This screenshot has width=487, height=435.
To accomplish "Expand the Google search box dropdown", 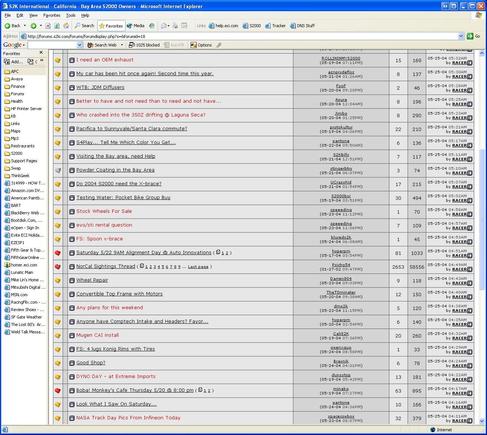I will tap(80, 45).
